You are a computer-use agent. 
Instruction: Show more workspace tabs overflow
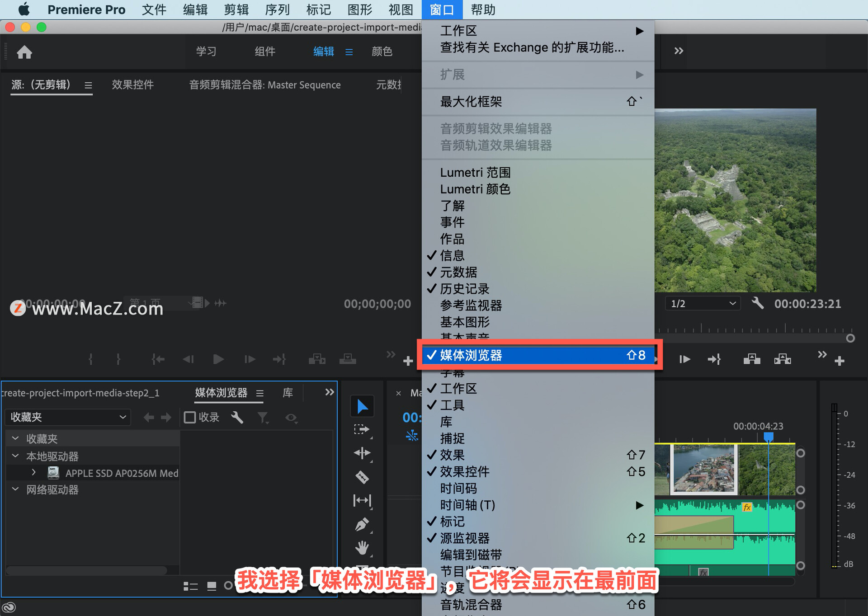679,51
